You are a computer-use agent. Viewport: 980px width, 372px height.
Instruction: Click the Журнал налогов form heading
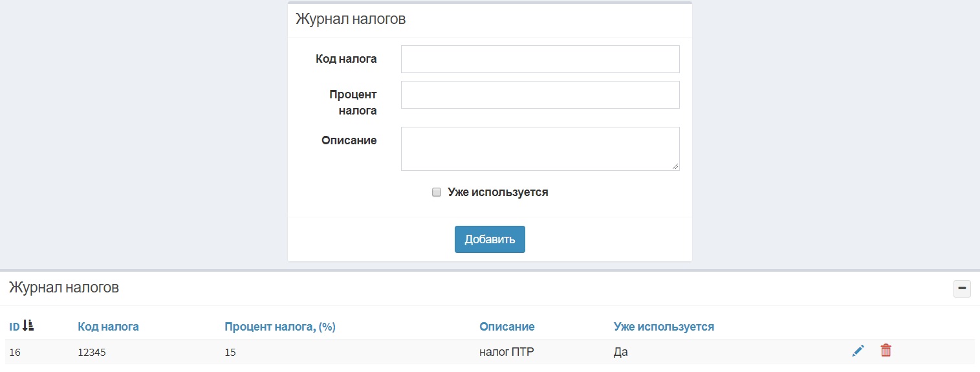pos(351,19)
